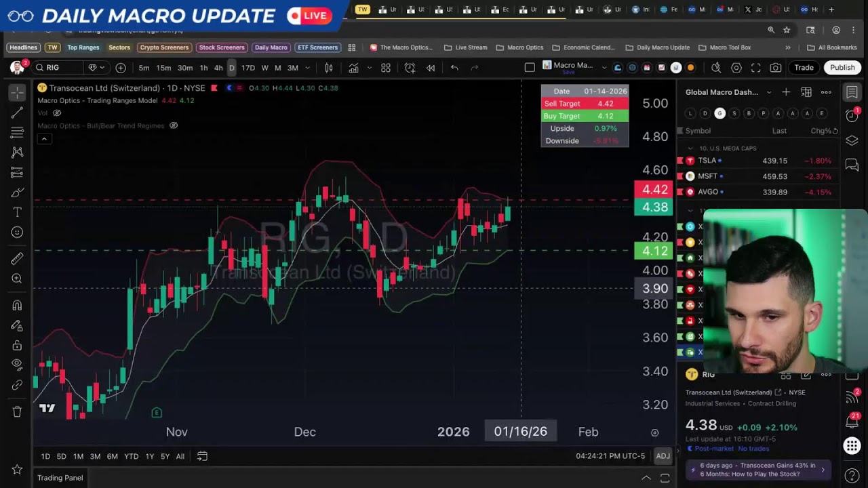Toggle magnet mode for drawings
This screenshot has height=488, width=868.
pyautogui.click(x=17, y=306)
